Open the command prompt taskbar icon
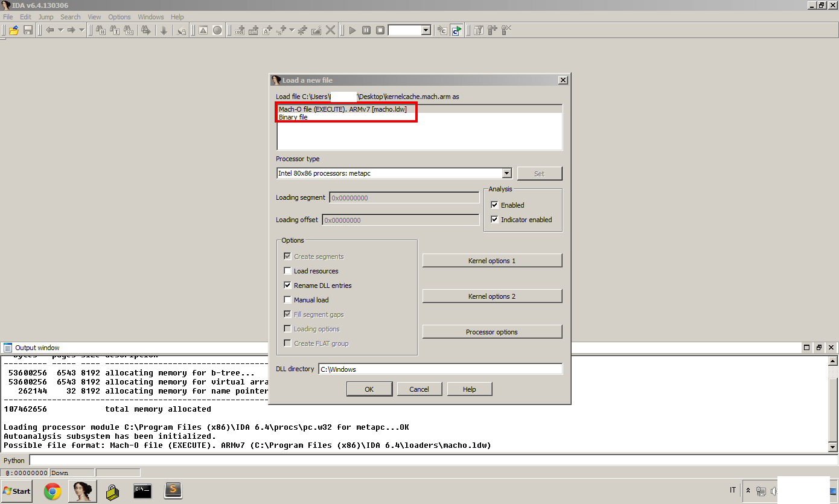Screen dimensions: 839x504 pyautogui.click(x=142, y=491)
